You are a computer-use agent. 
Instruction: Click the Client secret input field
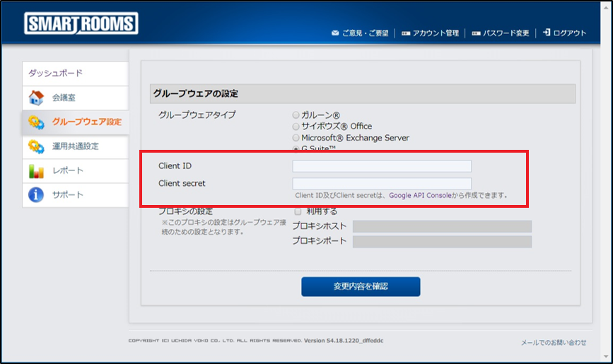(x=382, y=183)
